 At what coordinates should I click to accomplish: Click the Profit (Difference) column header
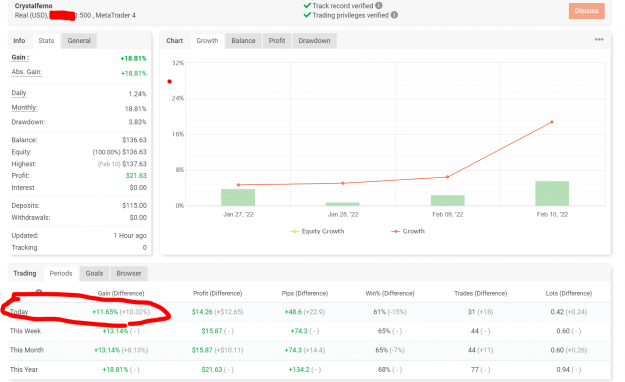(x=218, y=293)
